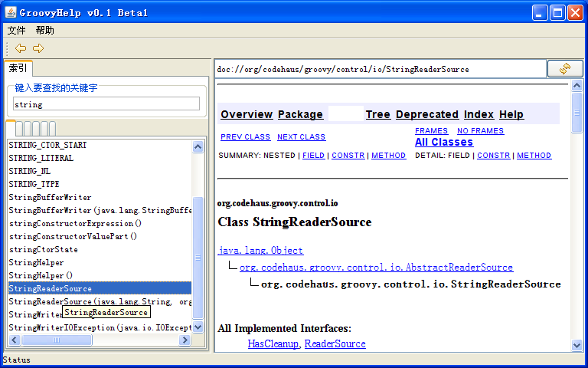Click the GroovyHelp Java title bar icon
This screenshot has height=368, width=588.
[x=10, y=13]
